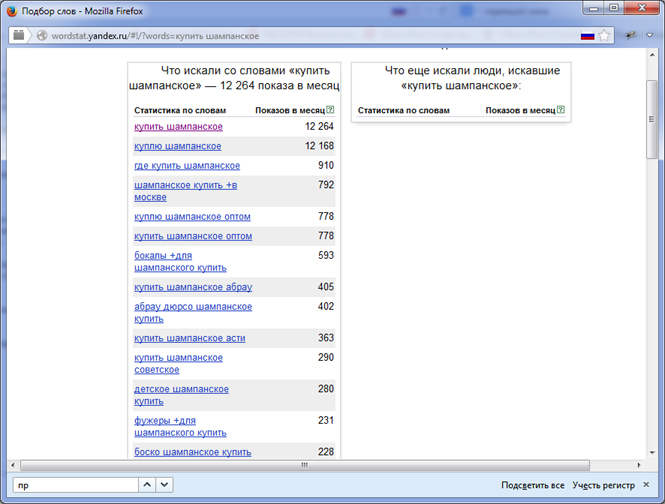Screen dimensions: 665x504
Task: Toggle 'Подсветить все' highlight option
Action: click(533, 485)
